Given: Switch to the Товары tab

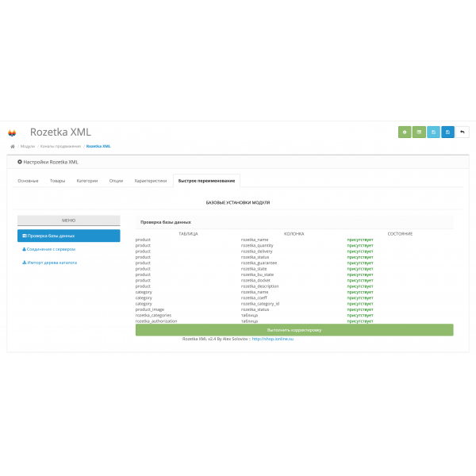Looking at the screenshot, I should [x=57, y=181].
